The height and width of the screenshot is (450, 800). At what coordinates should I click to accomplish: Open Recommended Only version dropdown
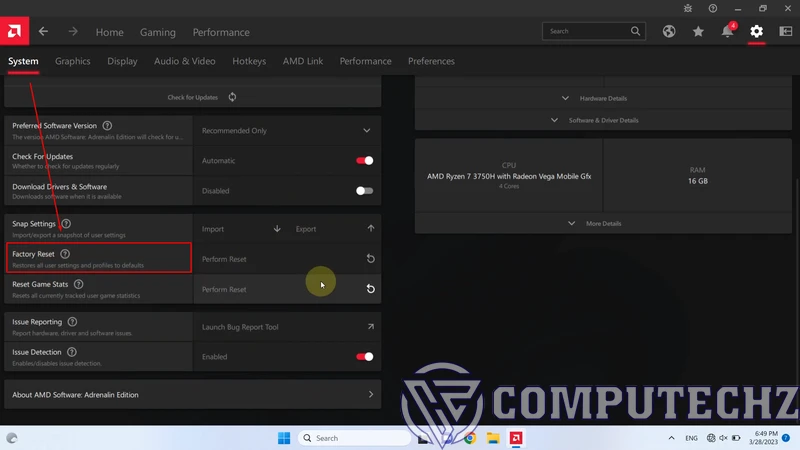pos(287,131)
